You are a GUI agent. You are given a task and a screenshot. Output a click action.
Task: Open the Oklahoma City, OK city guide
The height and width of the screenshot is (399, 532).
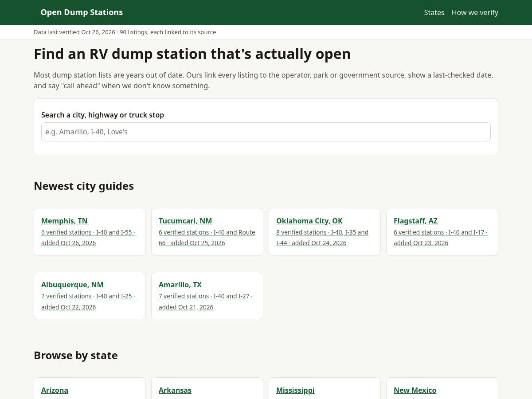tap(309, 221)
